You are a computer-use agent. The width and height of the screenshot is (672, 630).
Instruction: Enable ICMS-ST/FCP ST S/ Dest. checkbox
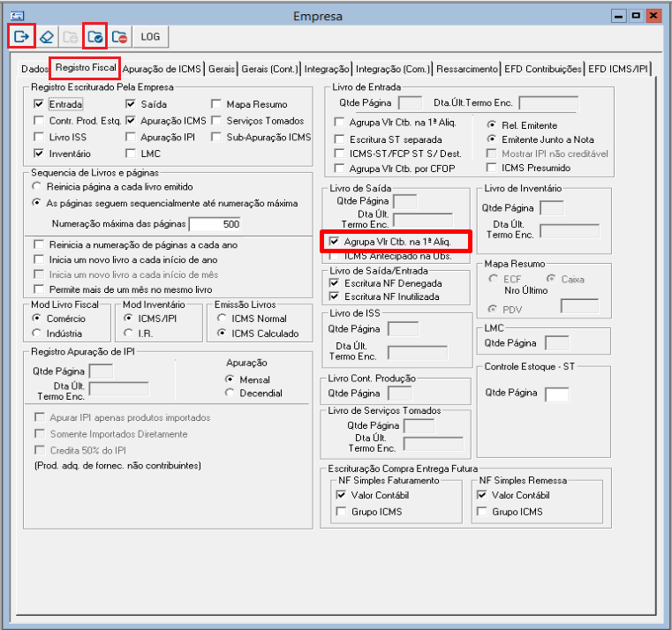point(339,154)
